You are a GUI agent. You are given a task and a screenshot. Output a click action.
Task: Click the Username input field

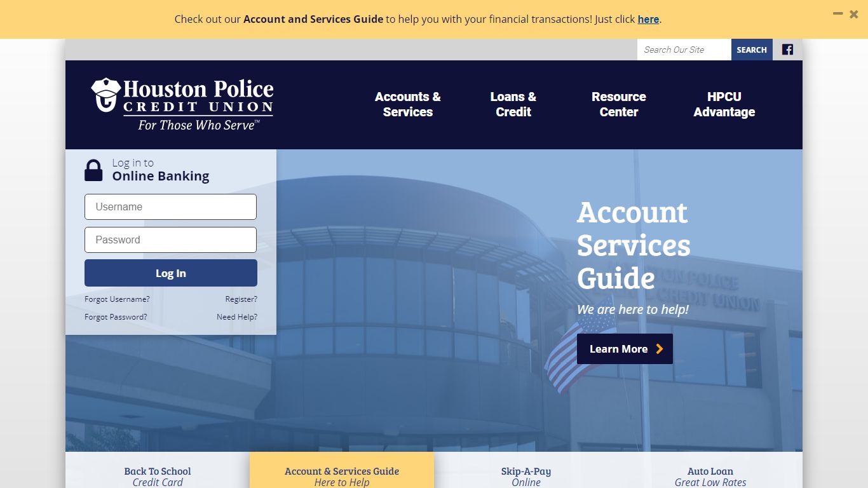pyautogui.click(x=170, y=207)
